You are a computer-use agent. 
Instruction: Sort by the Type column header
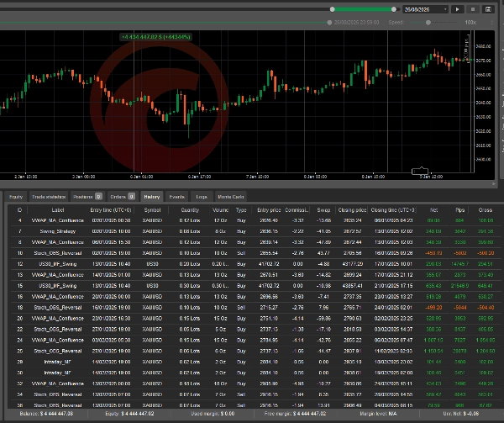point(241,209)
